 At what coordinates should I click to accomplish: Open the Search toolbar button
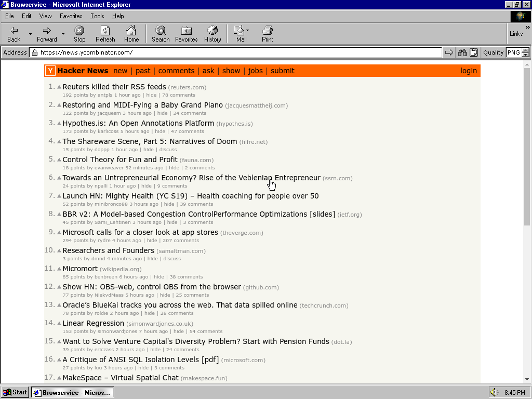[161, 34]
